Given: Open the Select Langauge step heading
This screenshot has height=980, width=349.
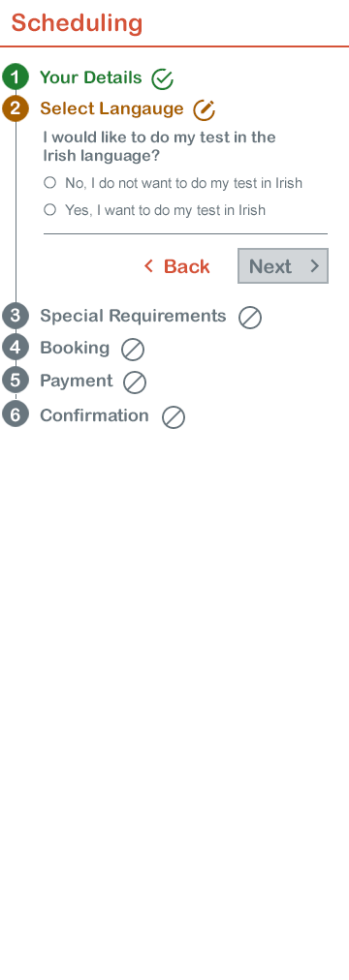Looking at the screenshot, I should (x=111, y=108).
